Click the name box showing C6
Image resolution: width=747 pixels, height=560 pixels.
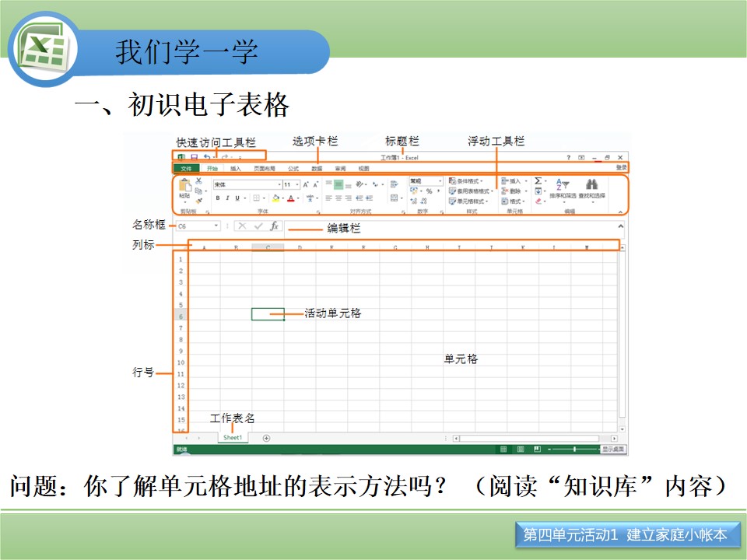point(198,226)
